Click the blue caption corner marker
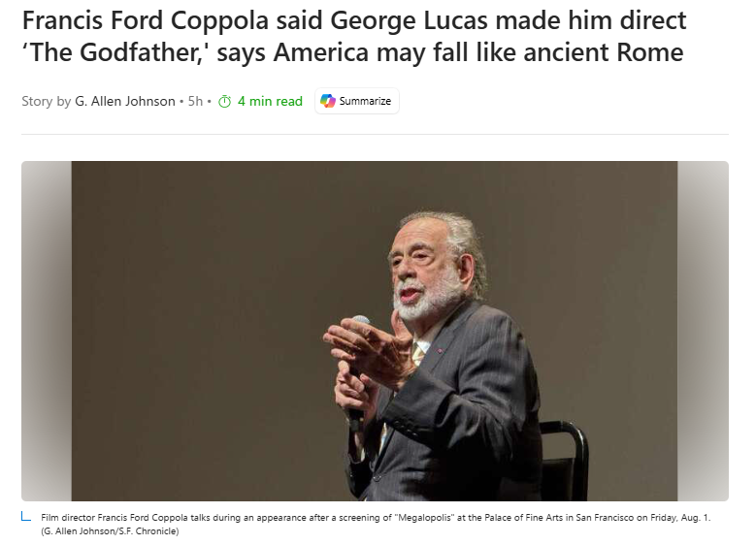 26,517
